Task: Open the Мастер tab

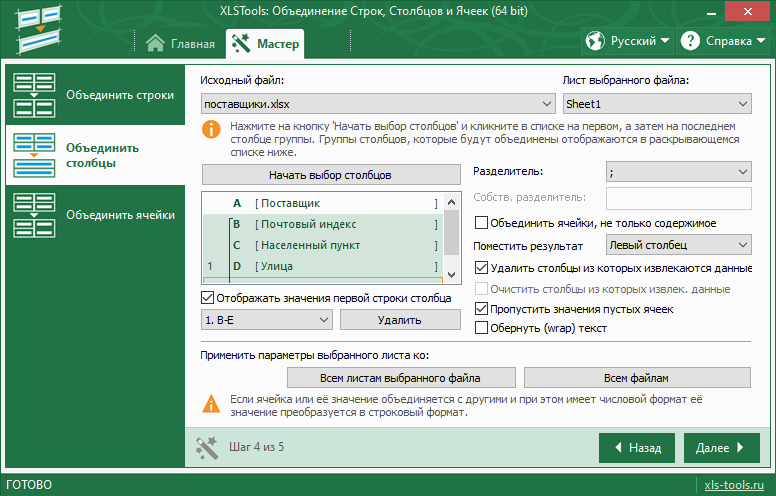Action: 264,44
